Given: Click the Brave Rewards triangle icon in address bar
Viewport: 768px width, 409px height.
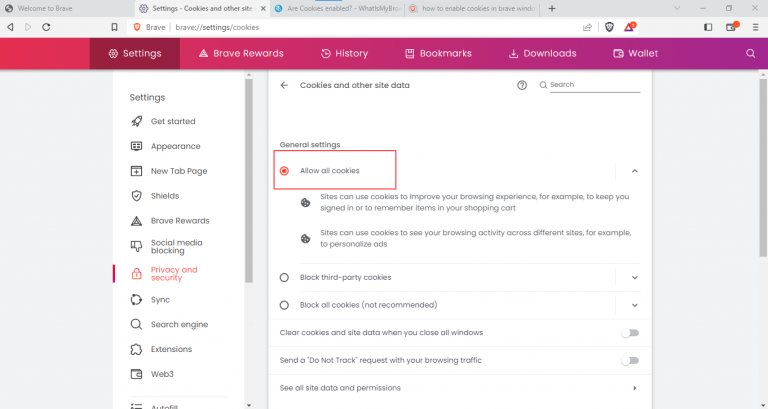Looking at the screenshot, I should click(x=630, y=27).
